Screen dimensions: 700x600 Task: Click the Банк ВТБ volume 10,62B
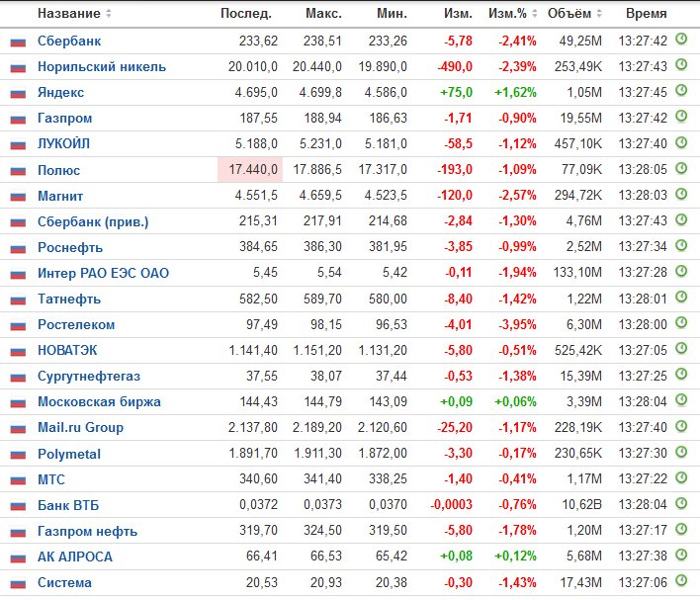pyautogui.click(x=581, y=504)
